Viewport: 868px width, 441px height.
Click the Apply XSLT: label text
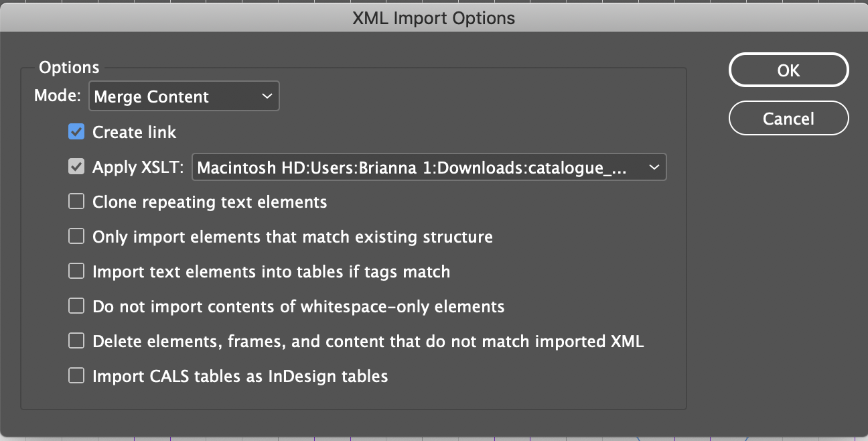click(x=138, y=168)
